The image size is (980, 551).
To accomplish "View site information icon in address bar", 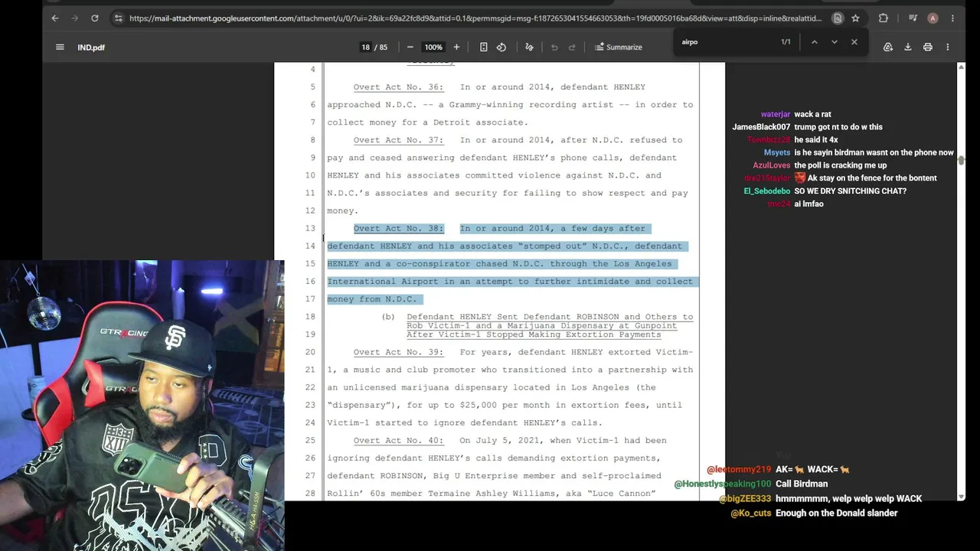I will [118, 18].
